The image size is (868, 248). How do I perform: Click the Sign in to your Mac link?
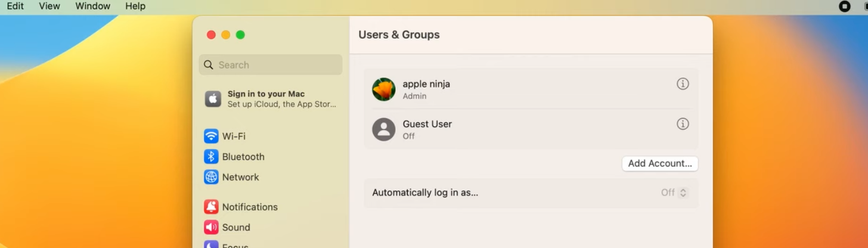(x=266, y=94)
